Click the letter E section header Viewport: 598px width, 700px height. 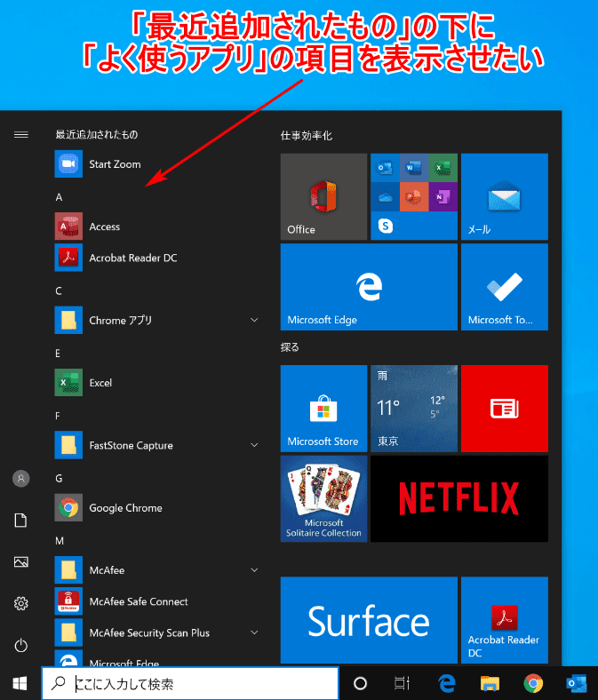[58, 354]
